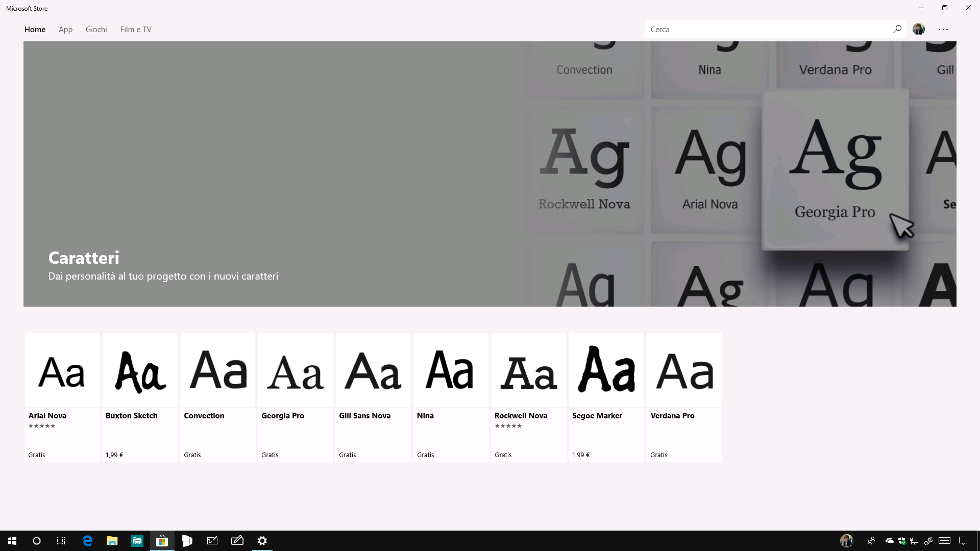Image resolution: width=980 pixels, height=551 pixels.
Task: Minimize the Microsoft Store window
Action: 921,8
